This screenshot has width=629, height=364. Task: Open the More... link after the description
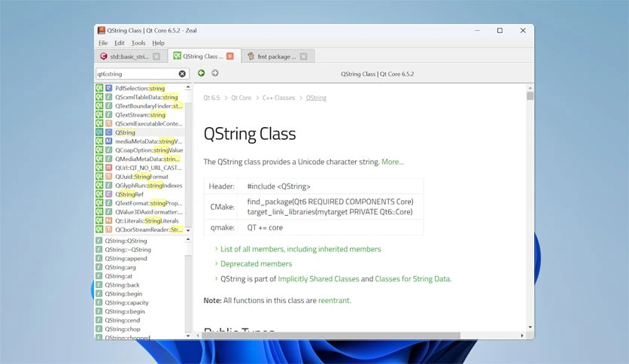(392, 162)
